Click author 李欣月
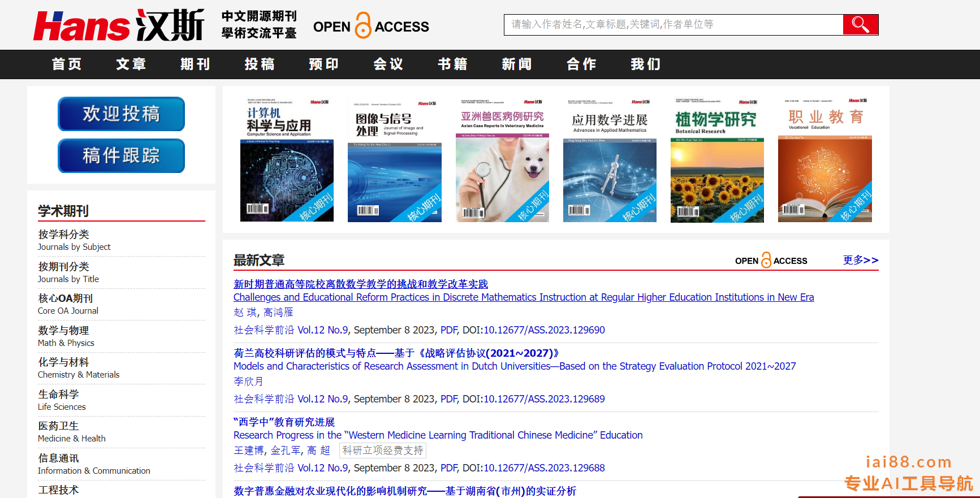 [248, 381]
